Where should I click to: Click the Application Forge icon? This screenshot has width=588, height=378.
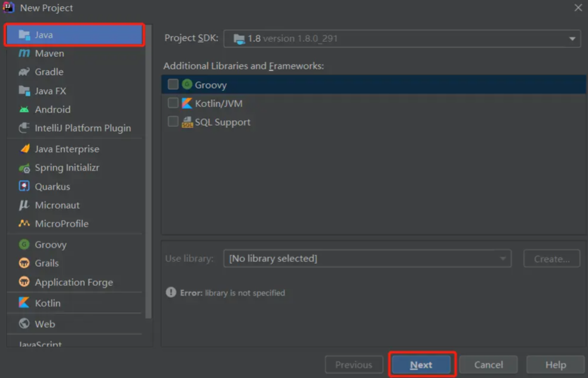pos(24,282)
